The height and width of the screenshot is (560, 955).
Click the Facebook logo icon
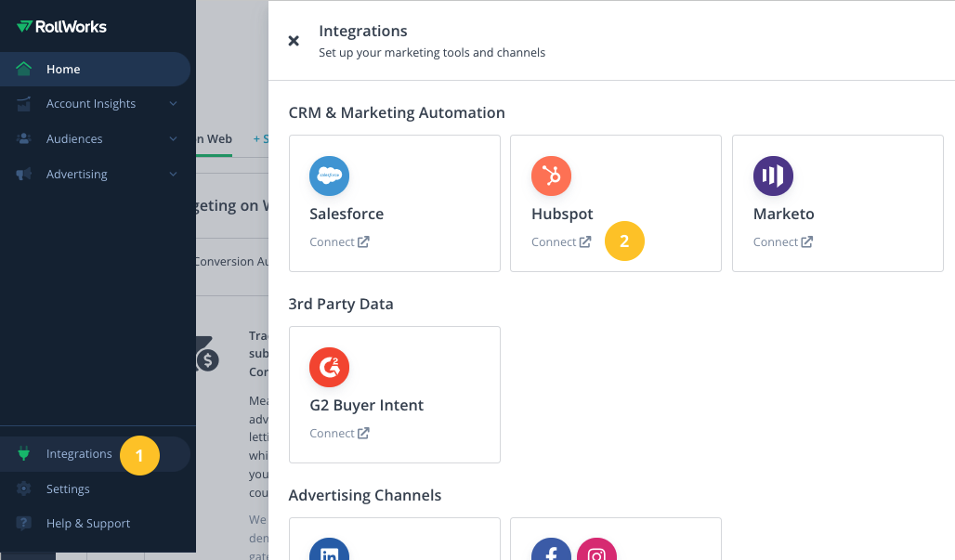click(x=551, y=549)
